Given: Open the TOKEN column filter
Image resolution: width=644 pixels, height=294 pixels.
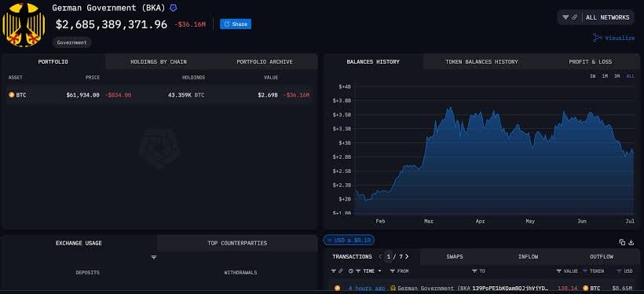Looking at the screenshot, I should pyautogui.click(x=585, y=271).
